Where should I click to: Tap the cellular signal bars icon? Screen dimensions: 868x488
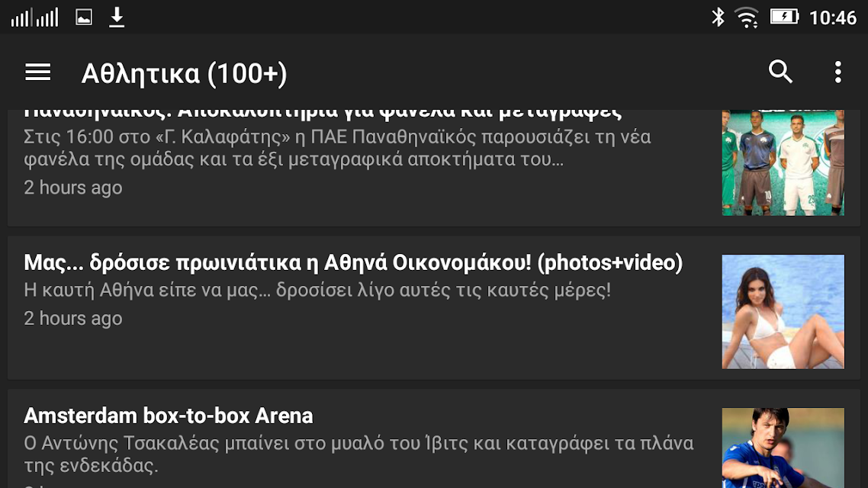34,18
